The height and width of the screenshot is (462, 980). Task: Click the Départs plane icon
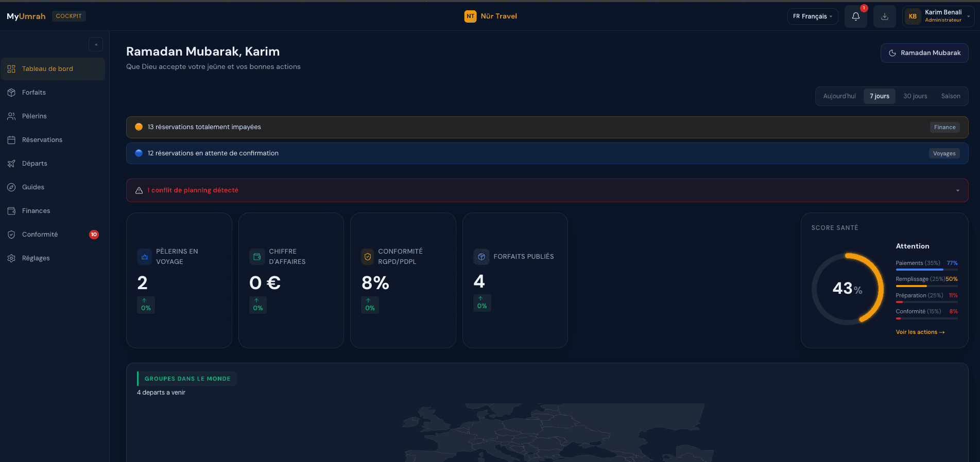11,164
